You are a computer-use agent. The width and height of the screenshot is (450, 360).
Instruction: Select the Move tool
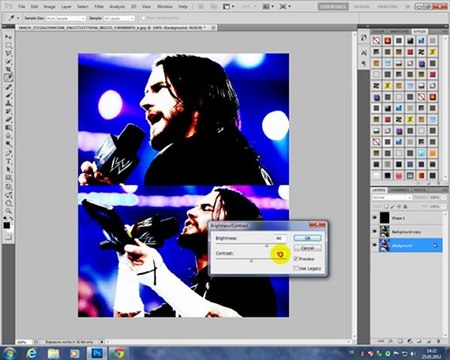[x=8, y=37]
